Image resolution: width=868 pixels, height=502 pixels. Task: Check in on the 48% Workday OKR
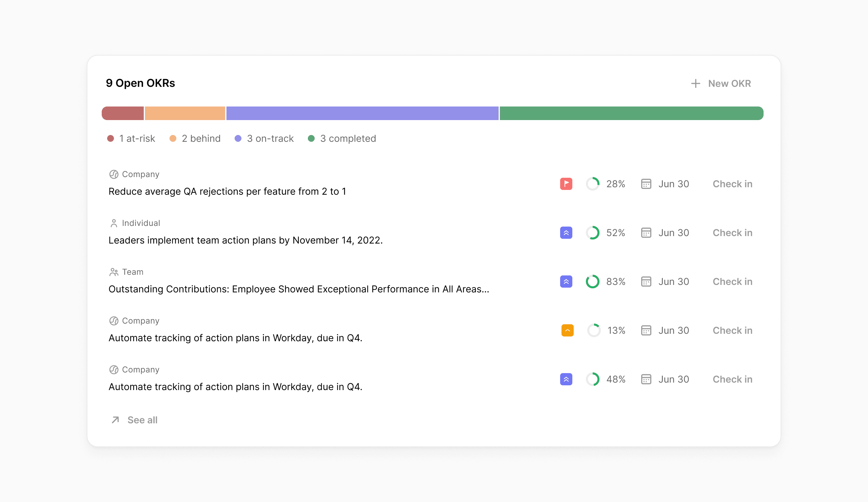tap(732, 379)
